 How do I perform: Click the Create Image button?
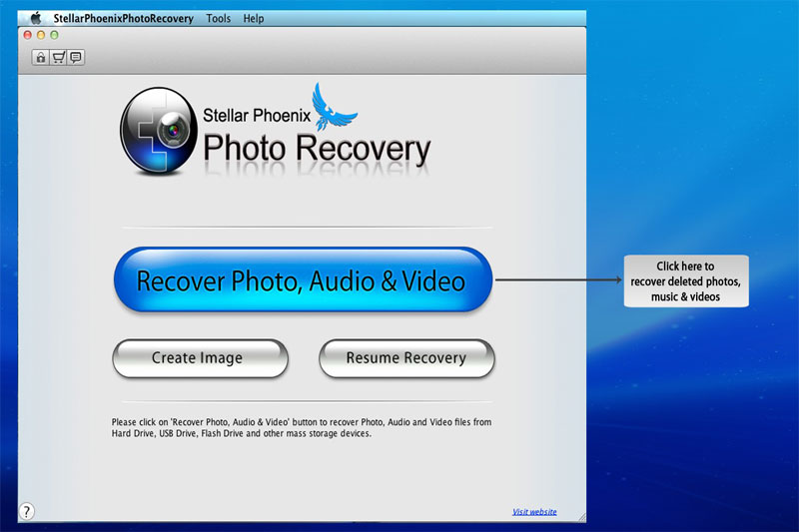pos(201,358)
